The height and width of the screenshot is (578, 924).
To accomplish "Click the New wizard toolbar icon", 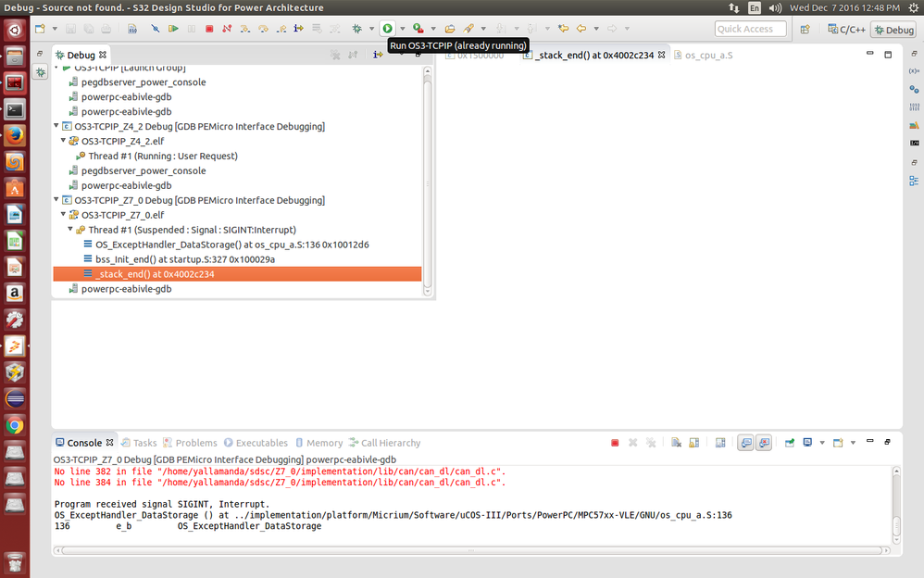I will tap(40, 29).
